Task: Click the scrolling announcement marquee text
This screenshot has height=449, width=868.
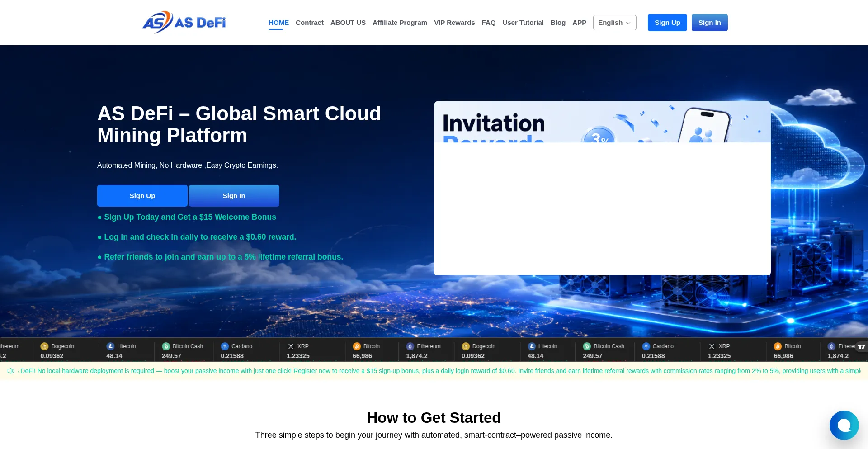Action: [439, 371]
